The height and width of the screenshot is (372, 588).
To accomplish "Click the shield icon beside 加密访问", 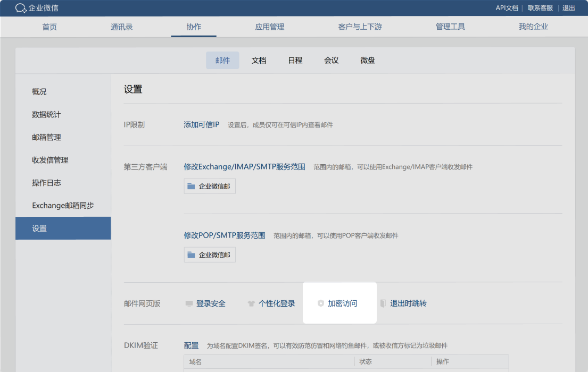I will [321, 303].
